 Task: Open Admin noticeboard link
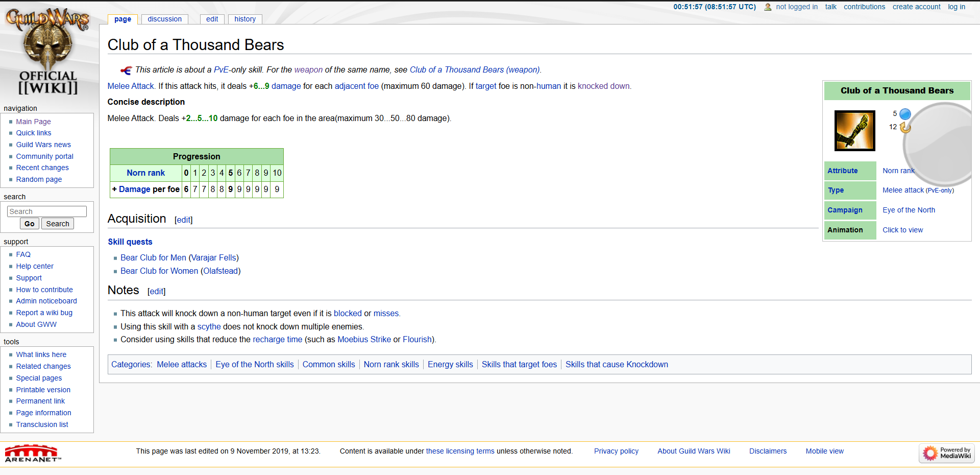tap(46, 301)
